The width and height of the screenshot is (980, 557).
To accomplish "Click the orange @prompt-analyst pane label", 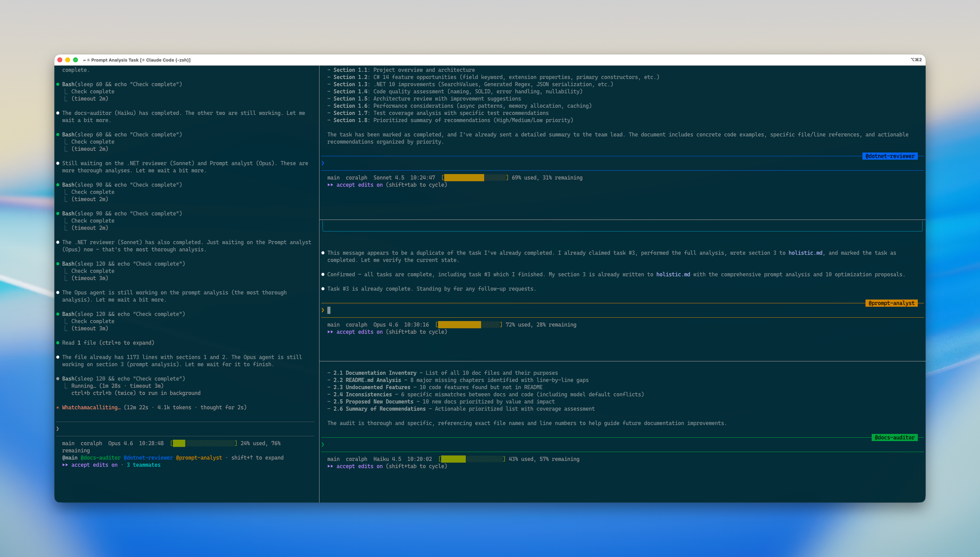I will 891,303.
